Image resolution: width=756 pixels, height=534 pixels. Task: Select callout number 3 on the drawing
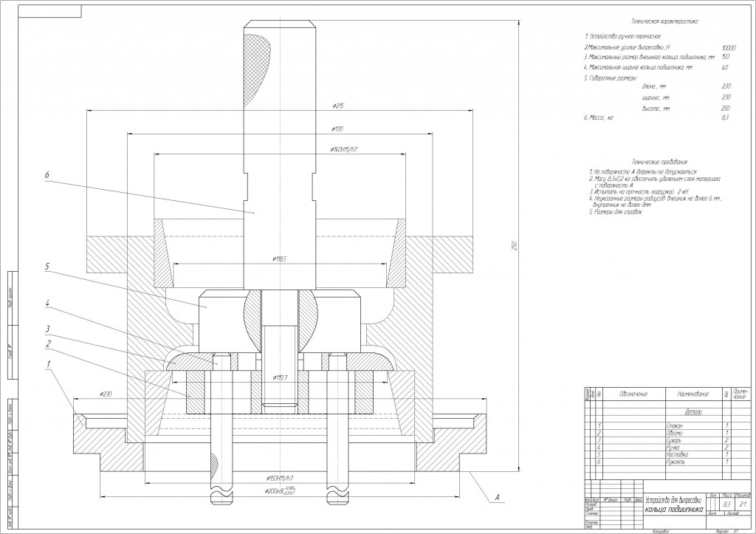tap(47, 329)
